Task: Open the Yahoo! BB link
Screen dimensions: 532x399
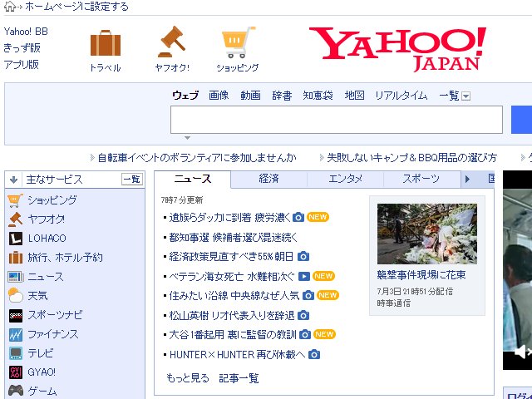Action: click(x=26, y=32)
